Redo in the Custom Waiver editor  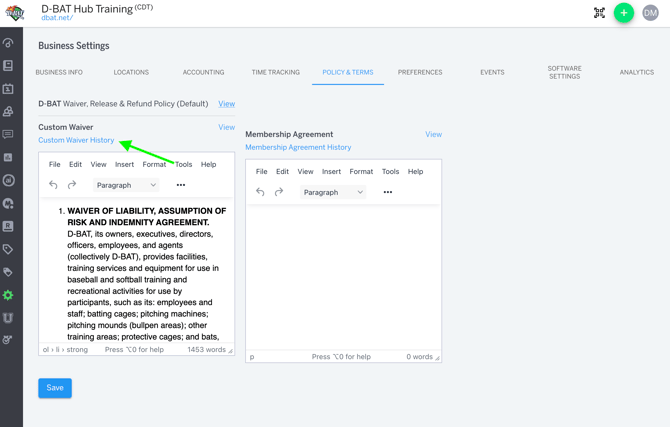click(x=72, y=185)
